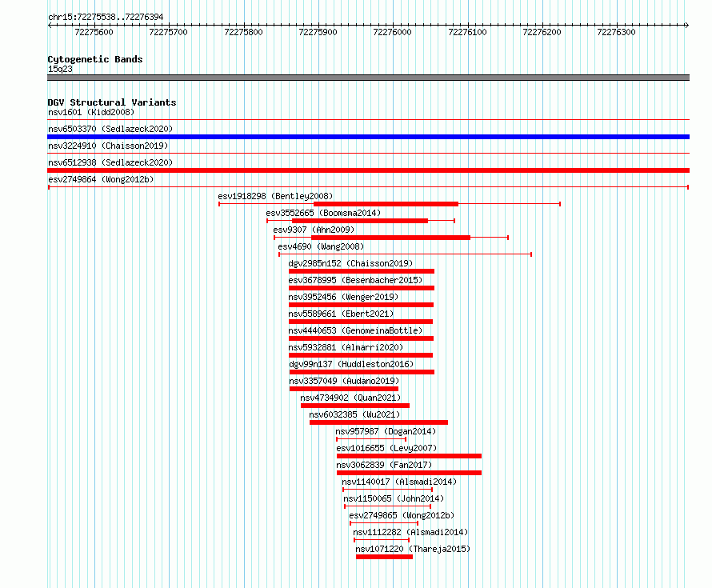Open esv9307 (Ahn2009) label
The image size is (712, 588).
314,230
